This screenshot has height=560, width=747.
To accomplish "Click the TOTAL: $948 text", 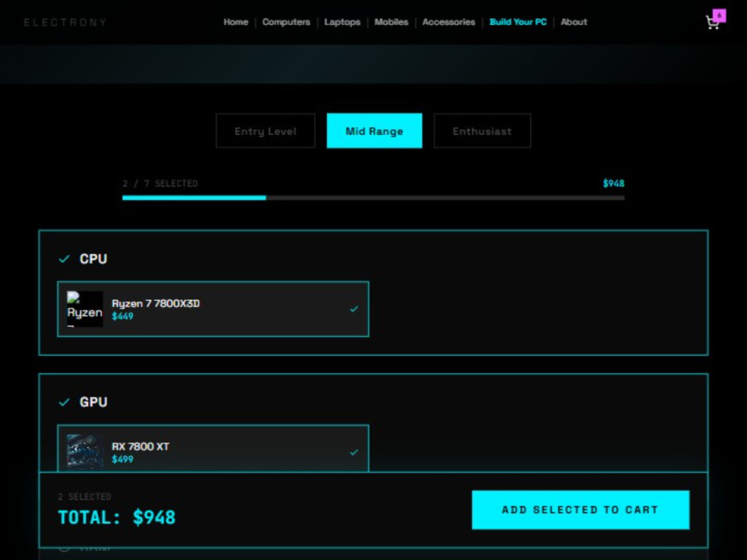I will [x=117, y=517].
